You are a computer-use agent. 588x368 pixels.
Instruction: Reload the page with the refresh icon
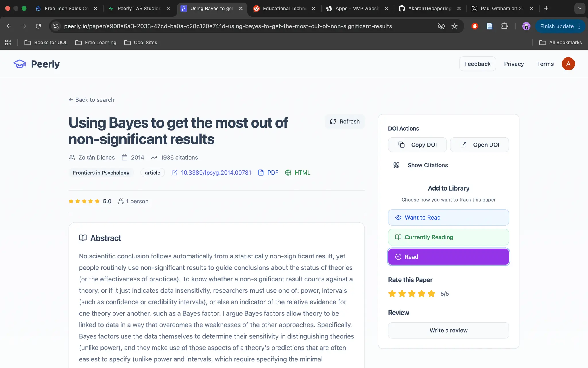pos(38,26)
